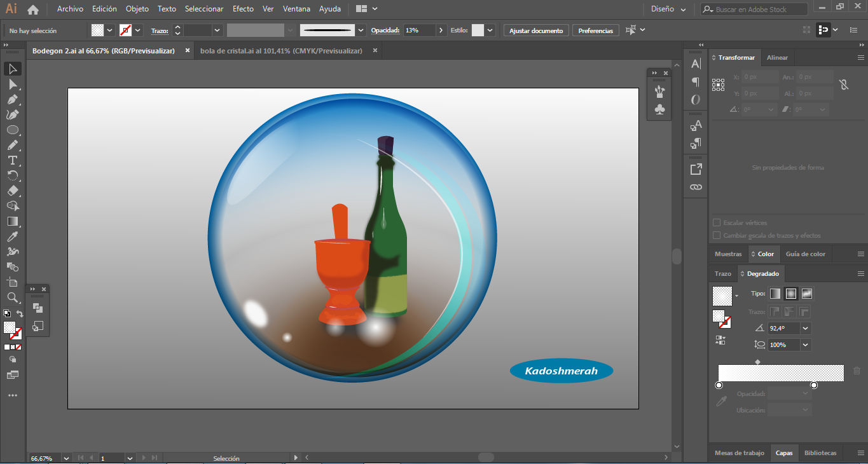Select the right gradient color stop
868x464 pixels.
click(x=814, y=385)
